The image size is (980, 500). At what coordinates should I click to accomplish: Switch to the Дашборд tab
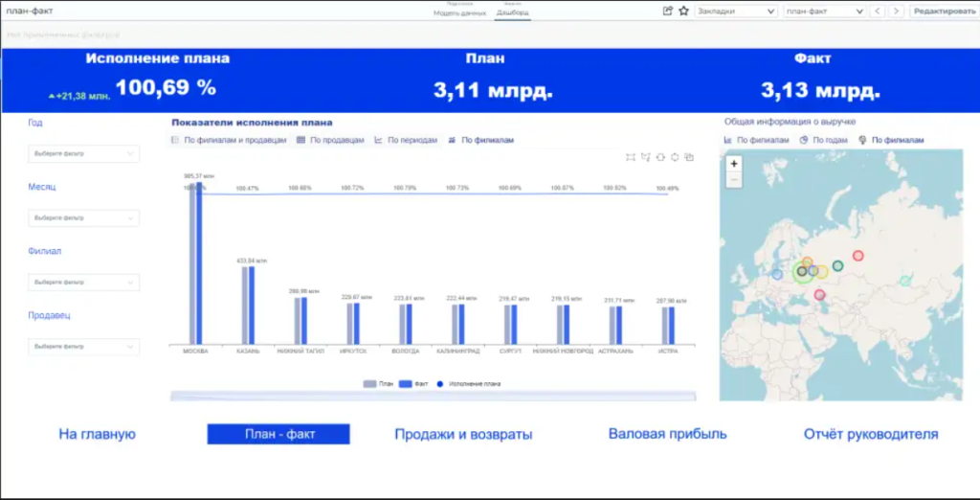pyautogui.click(x=513, y=11)
